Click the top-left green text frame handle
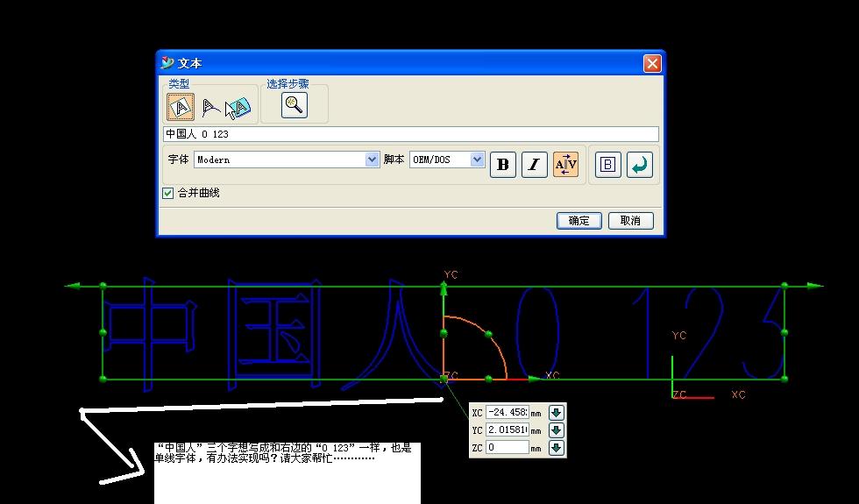Screen dimensions: 859x504 [x=103, y=286]
